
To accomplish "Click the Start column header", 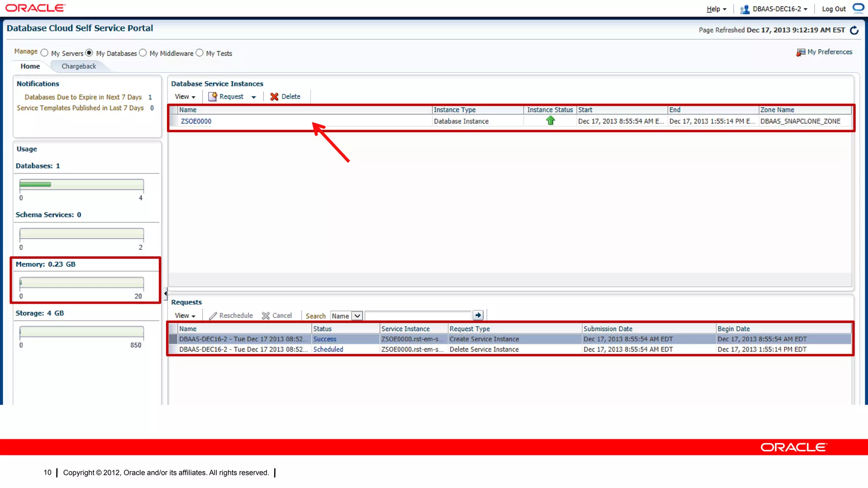I will [x=622, y=110].
